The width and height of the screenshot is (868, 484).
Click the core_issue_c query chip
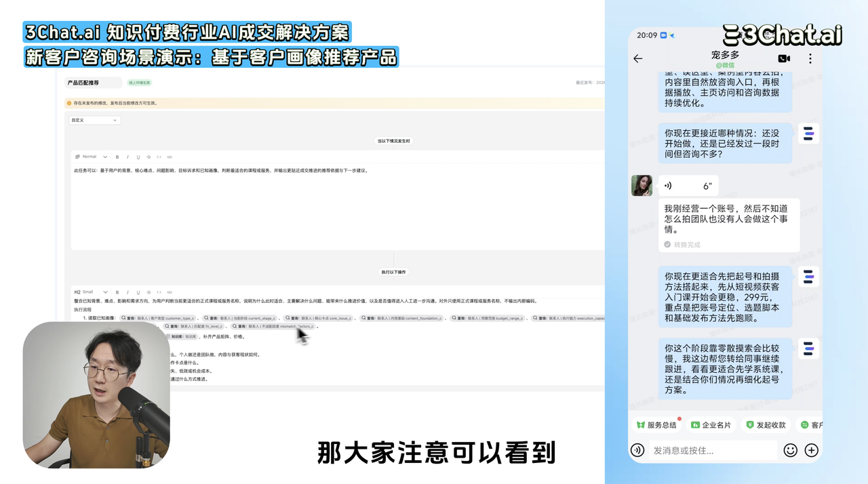(318, 318)
